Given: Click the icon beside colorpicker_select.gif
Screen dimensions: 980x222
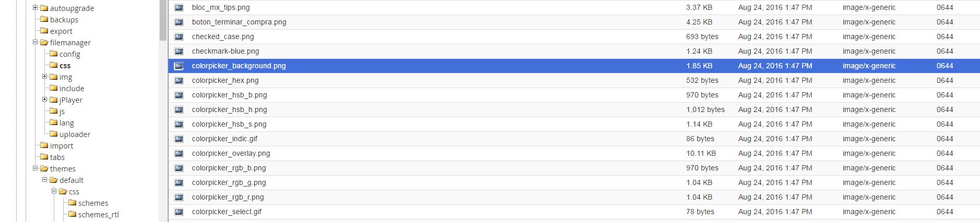Looking at the screenshot, I should pos(179,212).
